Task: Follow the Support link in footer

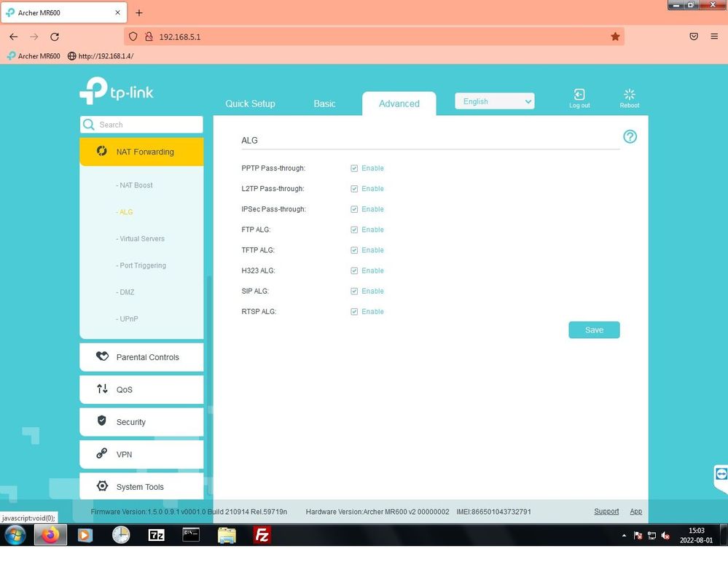Action: click(x=606, y=512)
